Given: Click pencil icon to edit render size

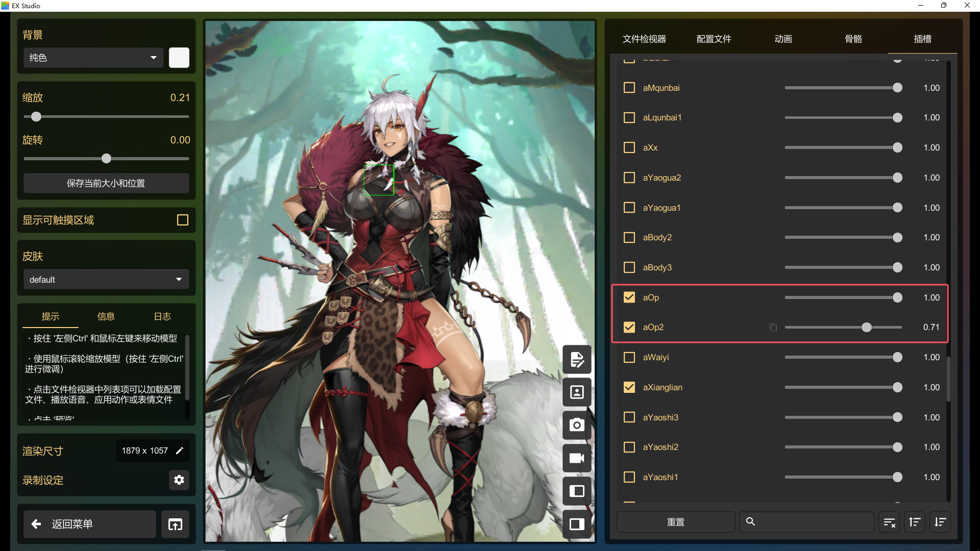Looking at the screenshot, I should click(180, 450).
